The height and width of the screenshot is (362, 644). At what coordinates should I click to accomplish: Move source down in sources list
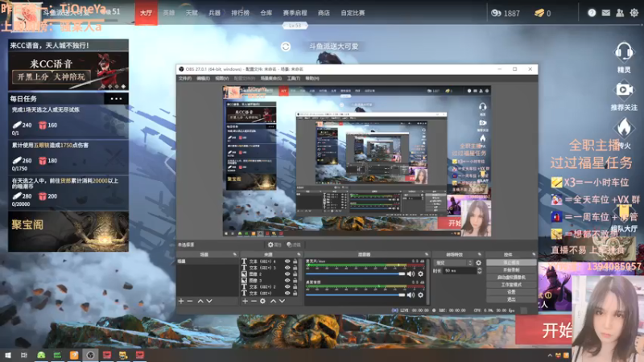[282, 301]
